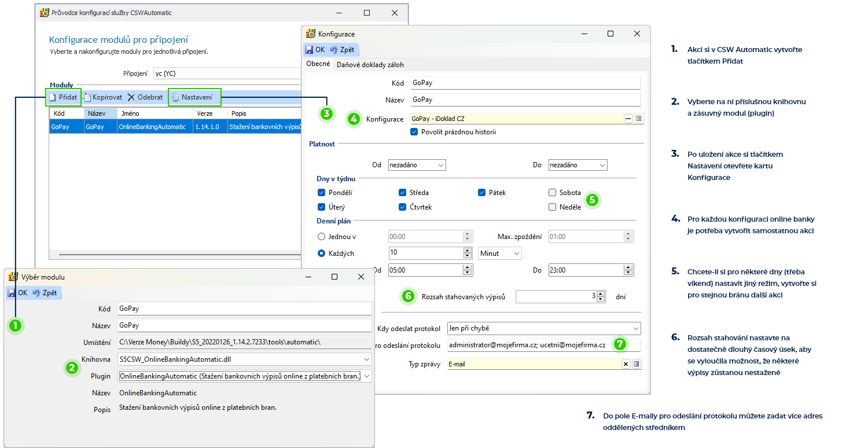Click Název field in Konfigurace window
Viewport: 868px width, 448px height.
[525, 100]
